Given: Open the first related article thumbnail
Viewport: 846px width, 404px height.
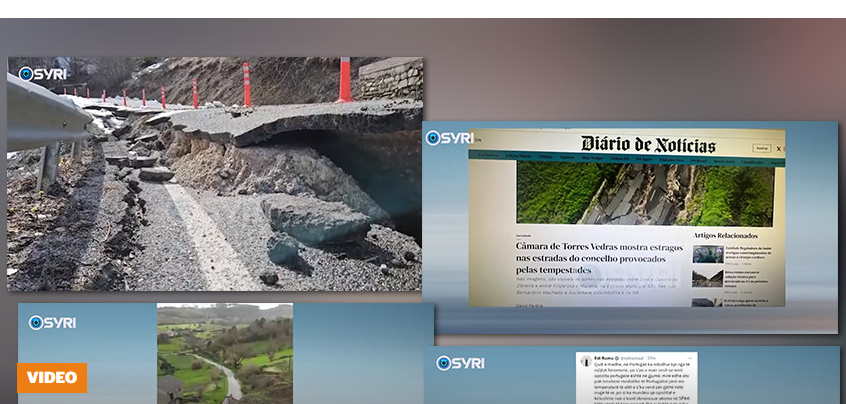Looking at the screenshot, I should pyautogui.click(x=707, y=254).
